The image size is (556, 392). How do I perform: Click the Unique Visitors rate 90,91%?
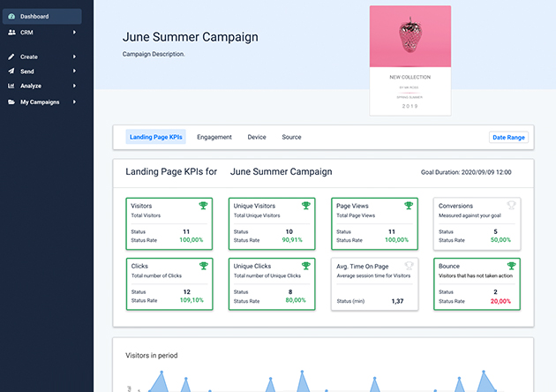pos(292,240)
